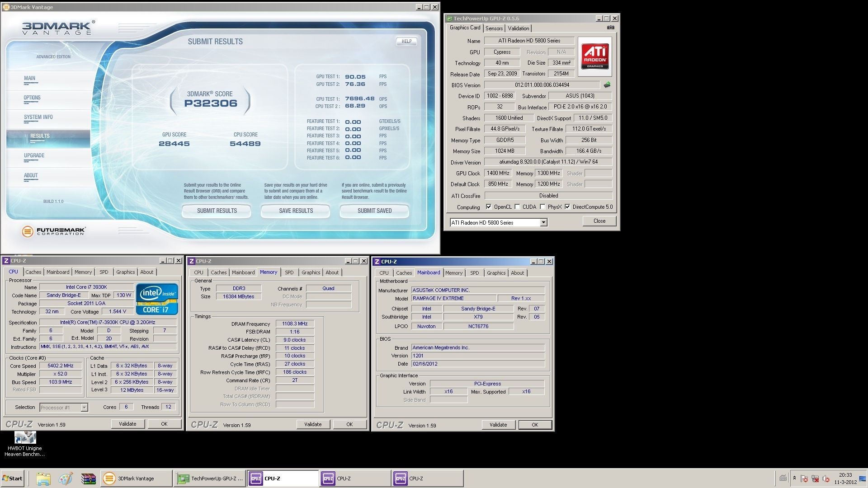
Task: Enable the CUDA checkbox
Action: 518,207
